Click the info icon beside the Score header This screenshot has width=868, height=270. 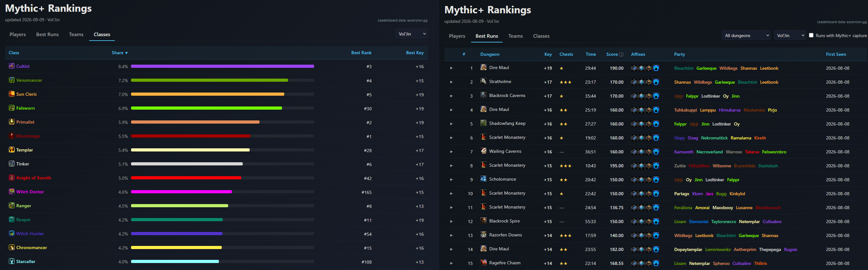point(621,55)
